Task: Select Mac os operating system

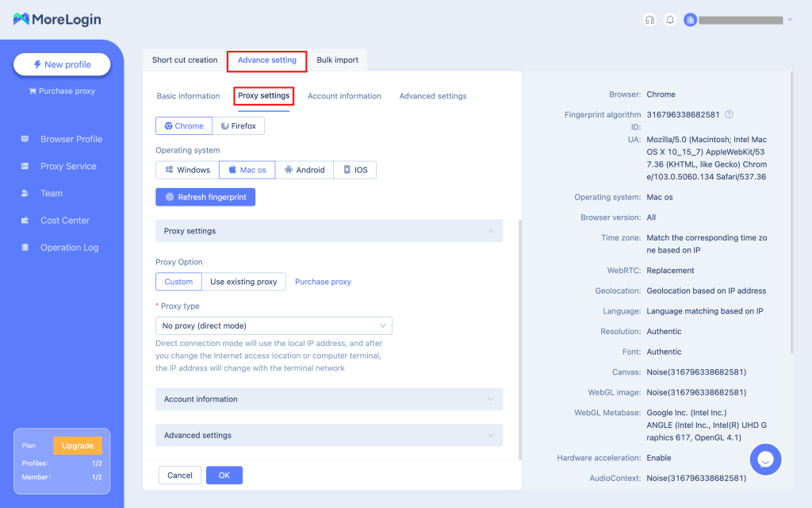Action: [247, 170]
